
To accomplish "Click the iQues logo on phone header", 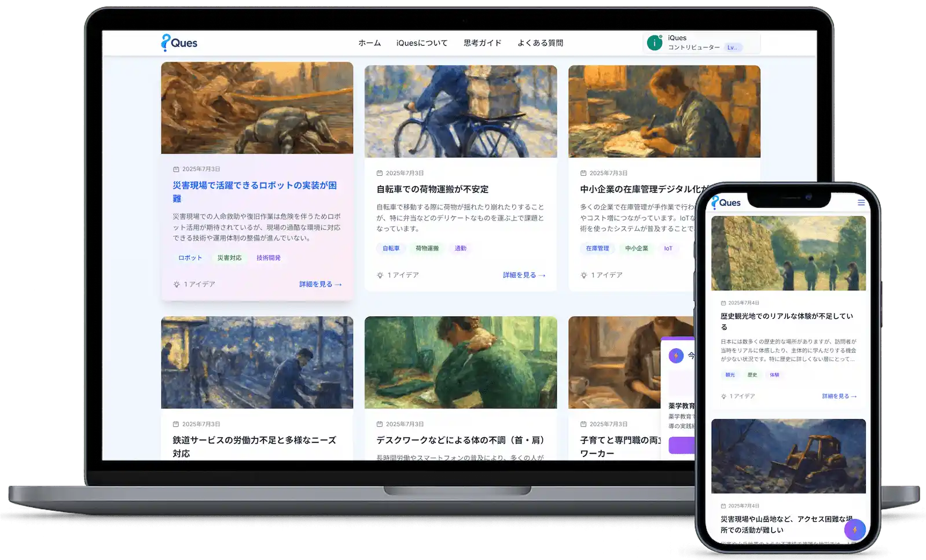I will (x=726, y=202).
